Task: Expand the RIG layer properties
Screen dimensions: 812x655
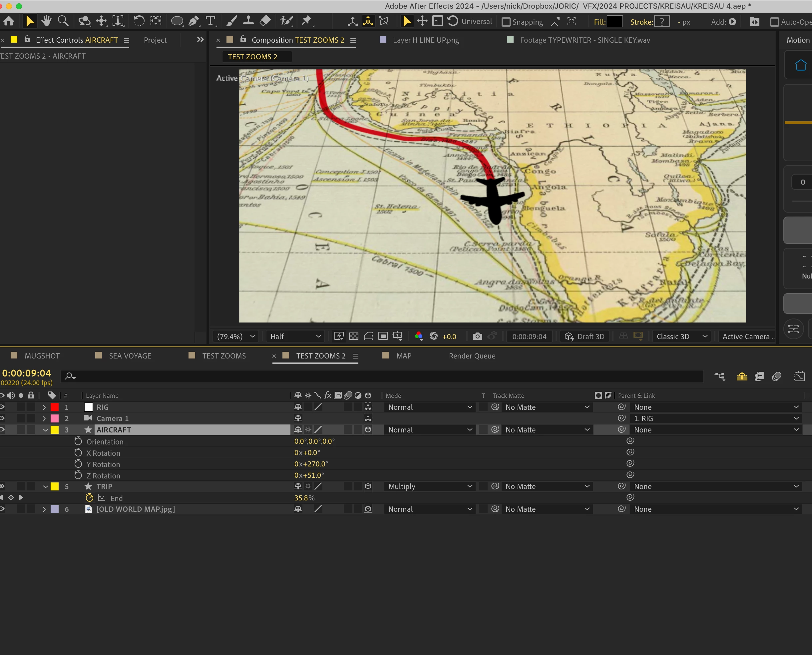Action: pos(44,407)
